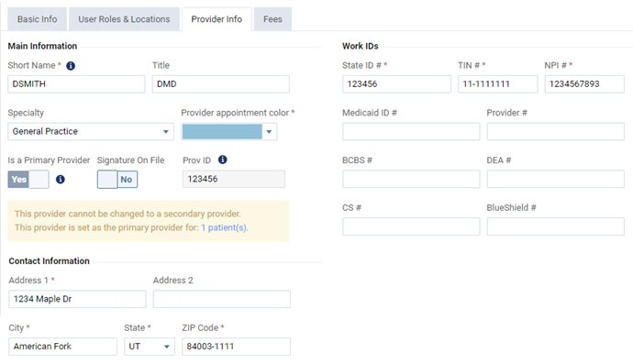Click the BlueShield # field
This screenshot has width=633, height=364.
pos(556,226)
